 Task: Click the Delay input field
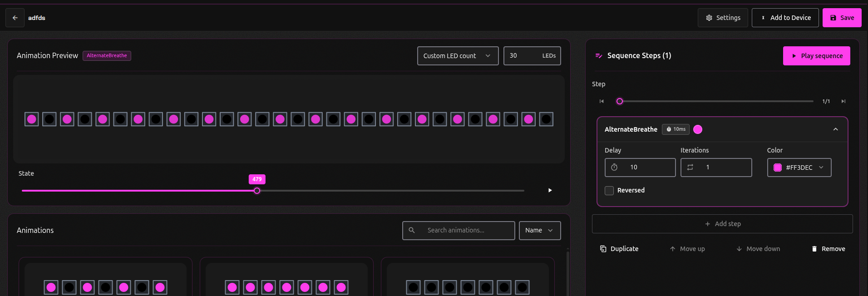click(640, 168)
